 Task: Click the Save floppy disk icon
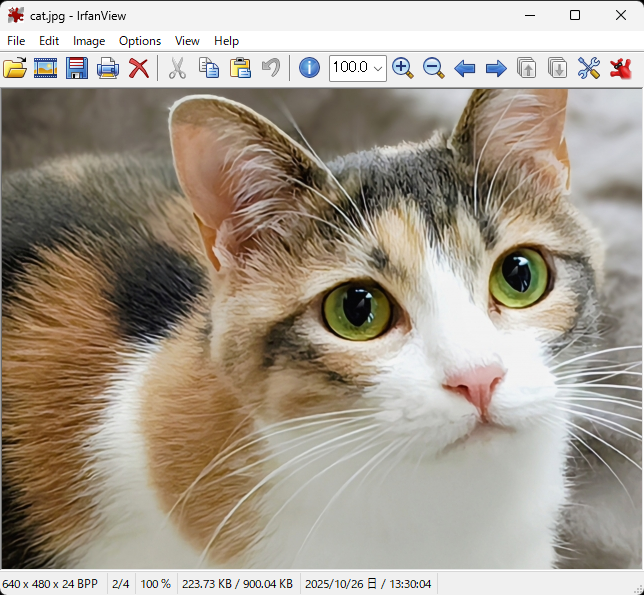click(x=77, y=68)
